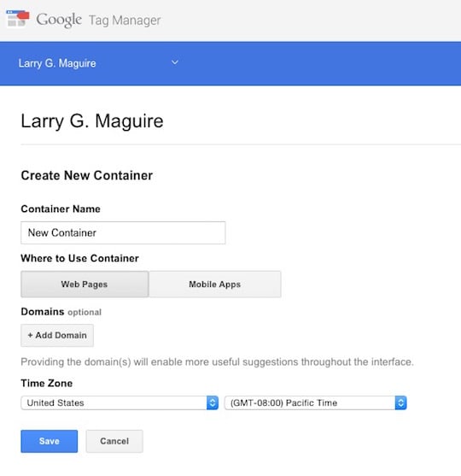This screenshot has width=461, height=476.
Task: Click the blue arrows on the country selector
Action: [213, 403]
